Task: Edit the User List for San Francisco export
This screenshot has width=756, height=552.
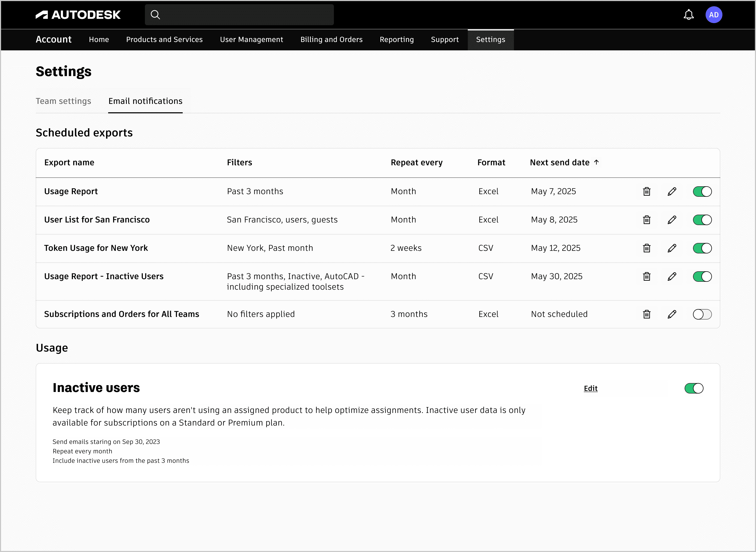Action: [x=672, y=220]
